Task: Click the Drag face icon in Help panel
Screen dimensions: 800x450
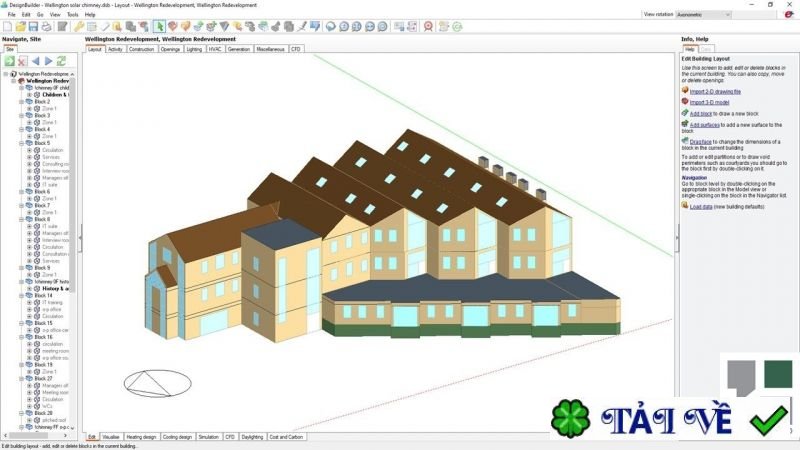Action: pos(685,140)
